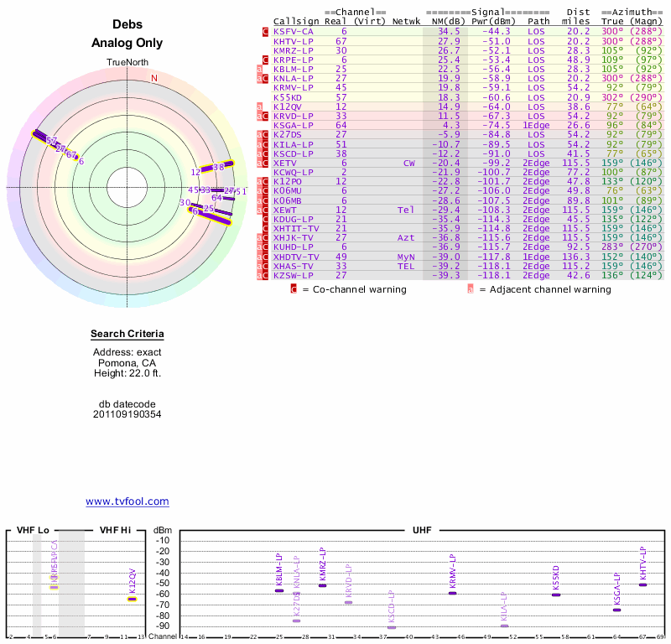Image resolution: width=671 pixels, height=644 pixels.
Task: Click the K12QV marker in VHF Hi chart
Action: pyautogui.click(x=132, y=599)
